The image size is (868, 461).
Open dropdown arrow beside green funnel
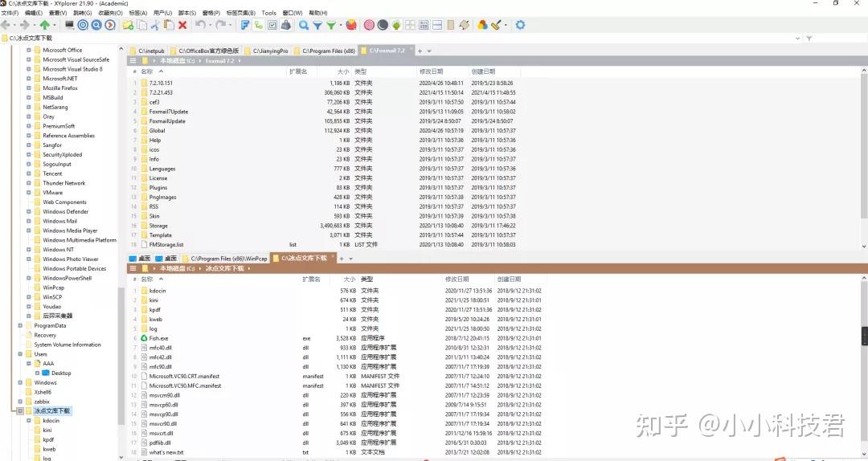(x=341, y=25)
